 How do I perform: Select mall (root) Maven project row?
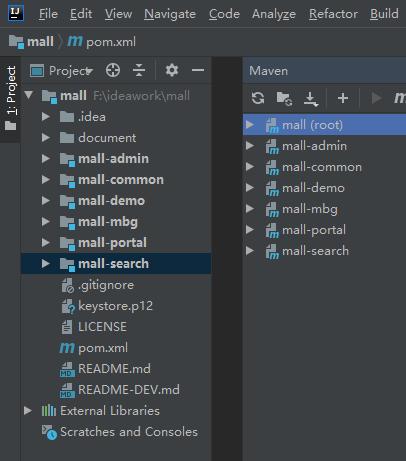tap(324, 125)
